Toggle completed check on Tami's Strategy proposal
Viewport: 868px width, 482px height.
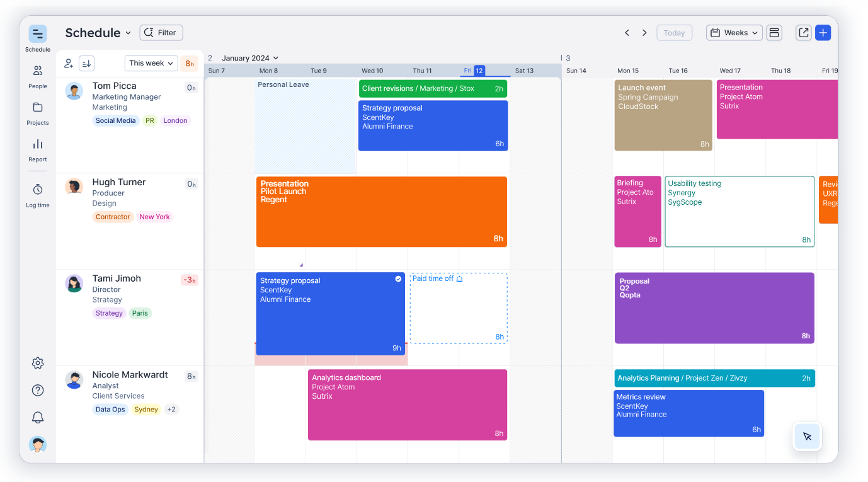[398, 279]
